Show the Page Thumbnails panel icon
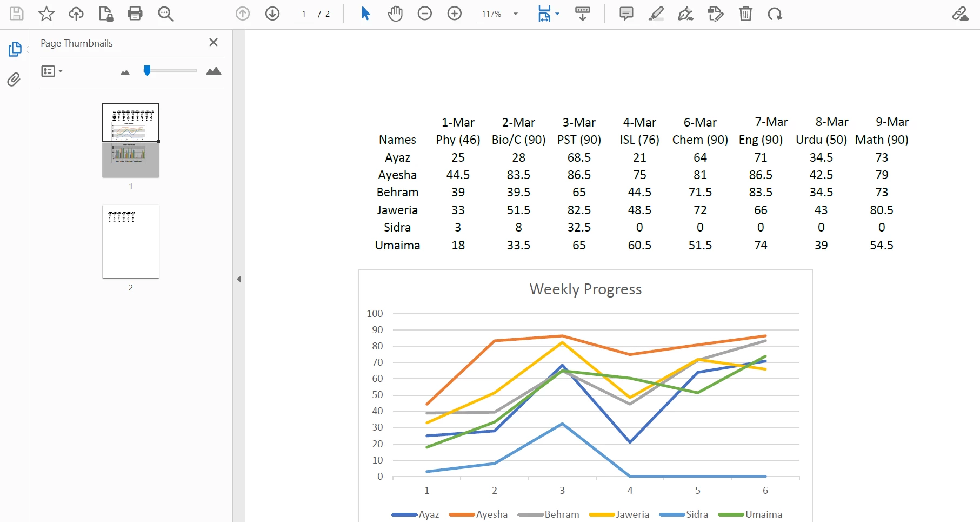Viewport: 980px width, 522px height. point(15,49)
